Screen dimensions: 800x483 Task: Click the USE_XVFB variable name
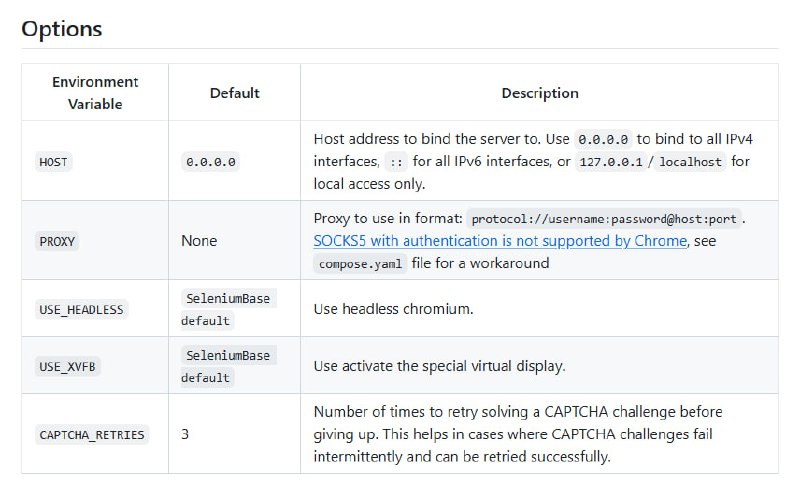point(70,367)
